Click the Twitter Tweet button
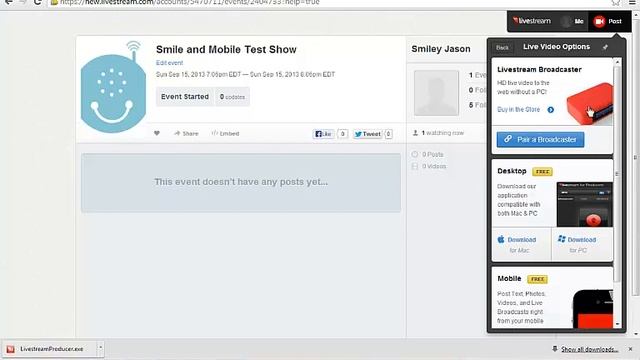The width and height of the screenshot is (640, 360). click(x=367, y=134)
